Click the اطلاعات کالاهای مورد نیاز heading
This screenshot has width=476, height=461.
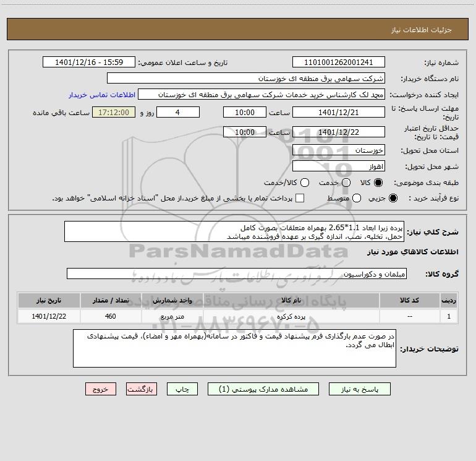click(x=413, y=252)
